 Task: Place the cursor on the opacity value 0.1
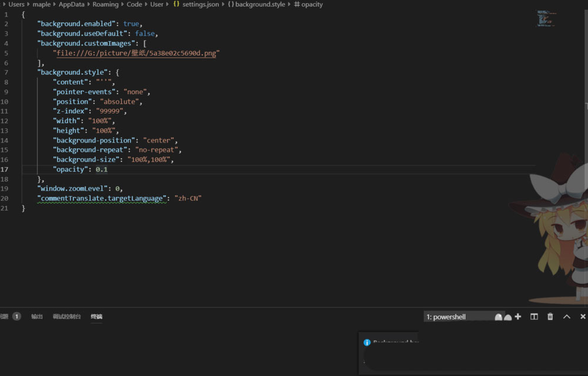pyautogui.click(x=101, y=169)
